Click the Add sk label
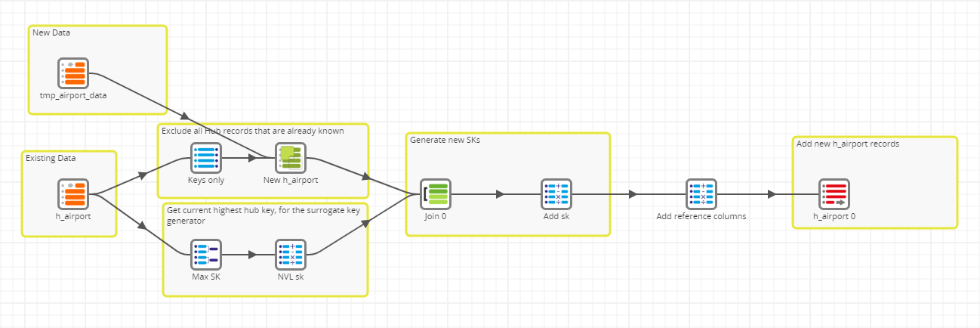Screen dimensions: 980x328 (556, 216)
